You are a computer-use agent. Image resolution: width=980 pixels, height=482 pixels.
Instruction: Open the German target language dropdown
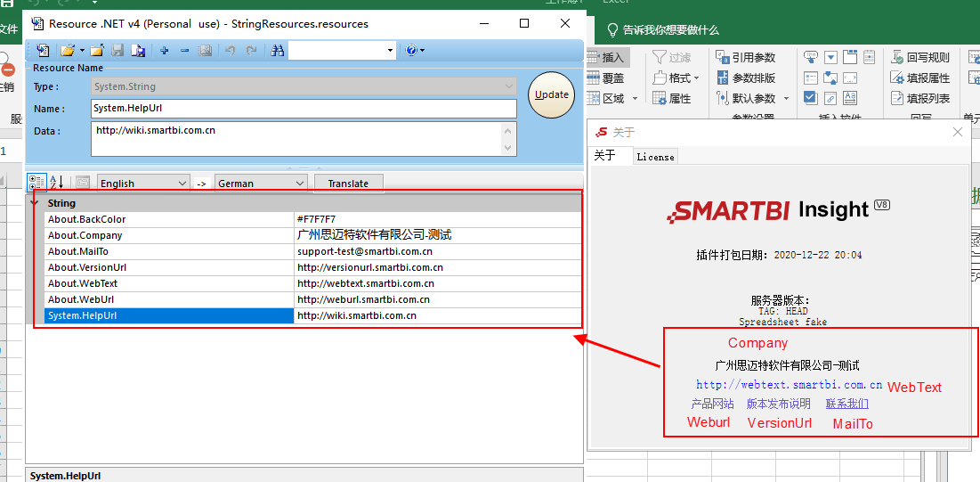[261, 184]
